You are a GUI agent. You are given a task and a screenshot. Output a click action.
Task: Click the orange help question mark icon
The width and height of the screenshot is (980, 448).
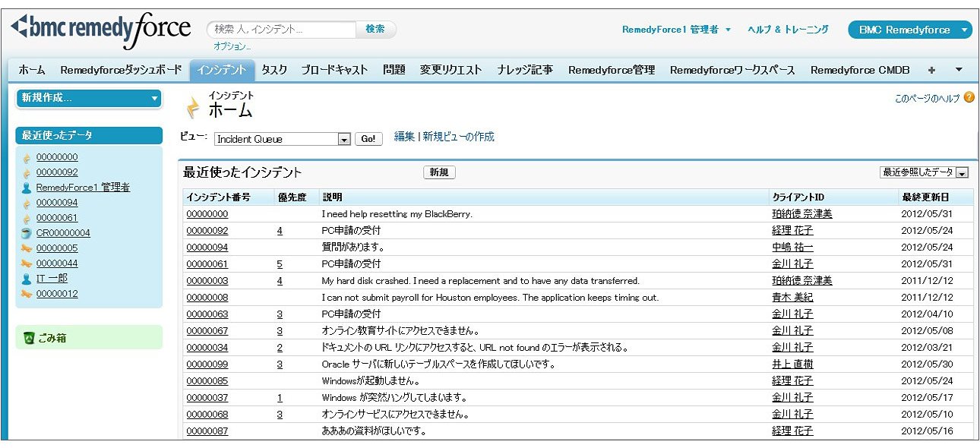pyautogui.click(x=969, y=98)
